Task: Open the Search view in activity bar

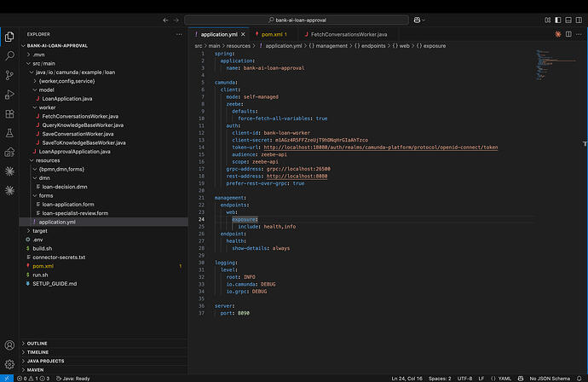Action: pyautogui.click(x=9, y=56)
